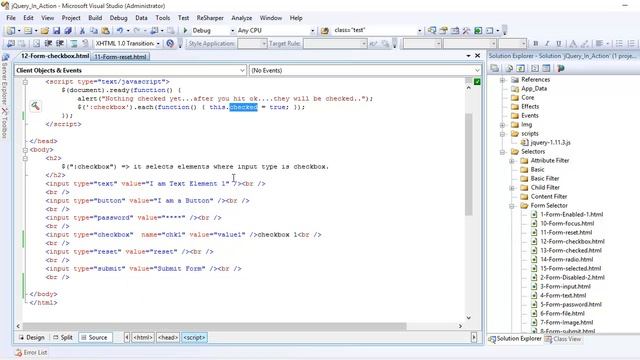
Task: Open the class="test" find combo box dropdown
Action: click(x=419, y=30)
